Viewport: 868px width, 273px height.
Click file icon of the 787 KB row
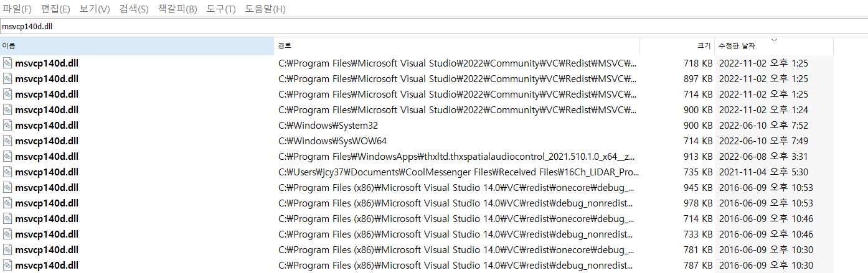pos(7,265)
